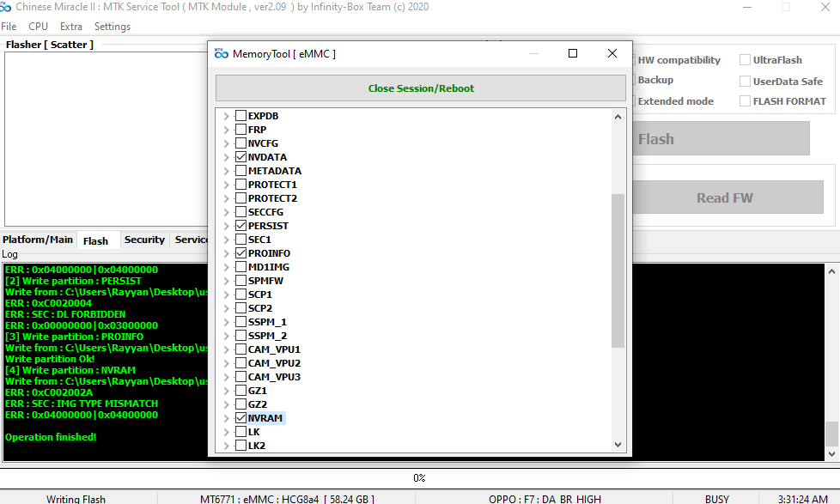Tick the MD1IMG partition checkbox
This screenshot has height=504, width=840.
(x=241, y=267)
